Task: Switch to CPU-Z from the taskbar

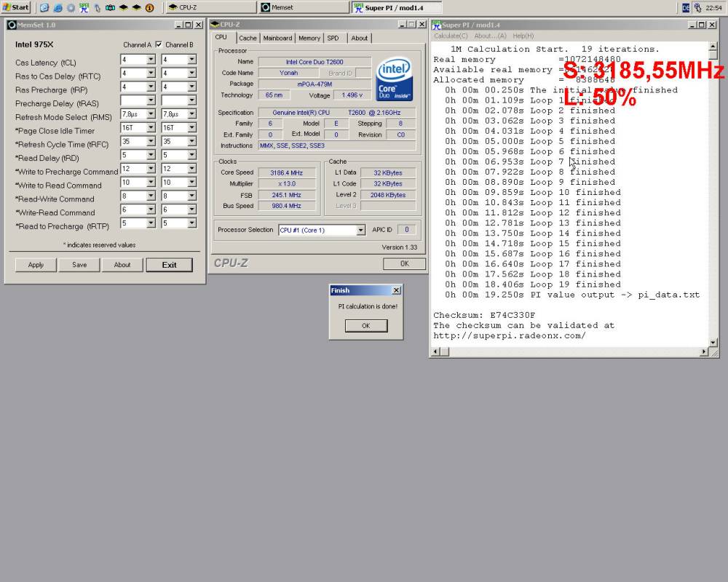Action: click(x=210, y=7)
